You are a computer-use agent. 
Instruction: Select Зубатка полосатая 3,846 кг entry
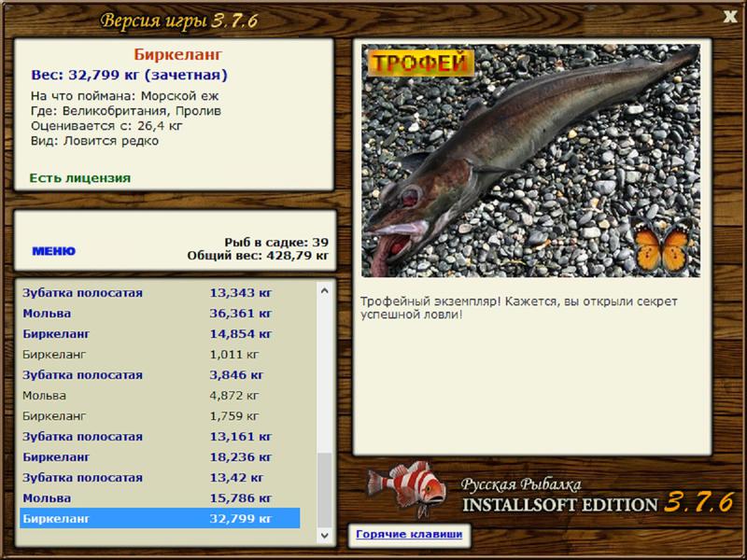(x=160, y=375)
